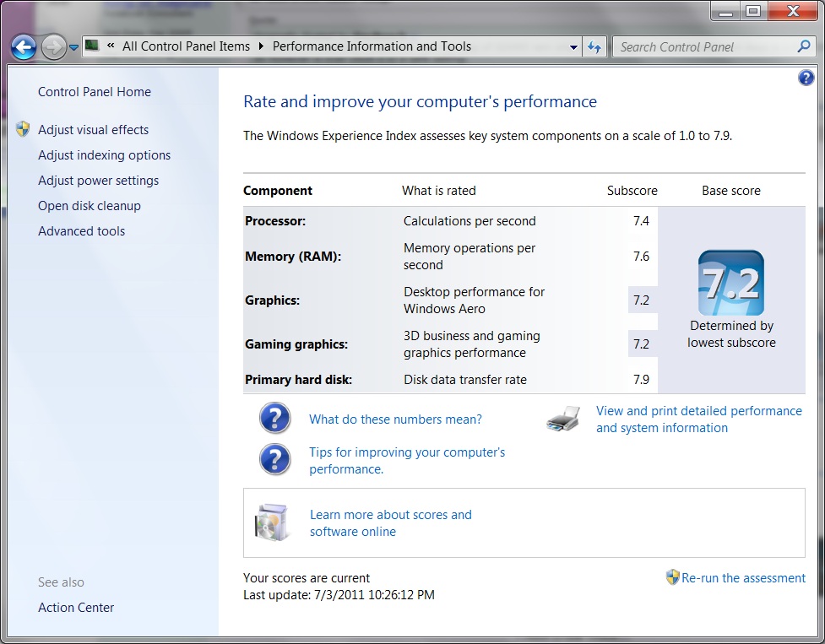Click the Base score column header
This screenshot has width=825, height=644.
pyautogui.click(x=730, y=190)
